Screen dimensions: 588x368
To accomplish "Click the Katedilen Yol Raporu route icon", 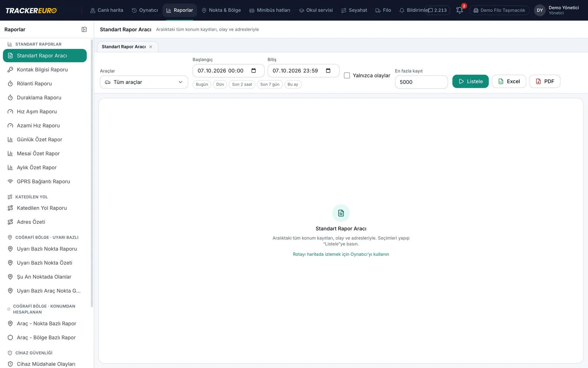I will click(x=10, y=208).
